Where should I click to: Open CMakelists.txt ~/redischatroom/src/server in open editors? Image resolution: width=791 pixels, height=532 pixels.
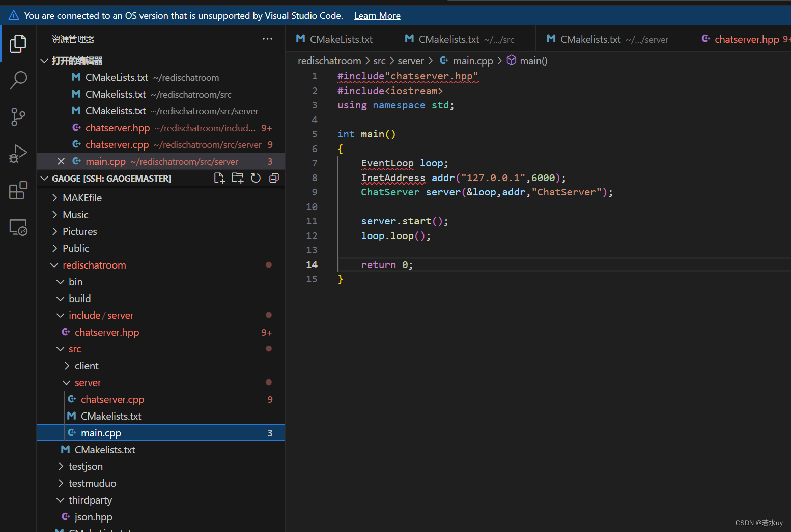[161, 111]
